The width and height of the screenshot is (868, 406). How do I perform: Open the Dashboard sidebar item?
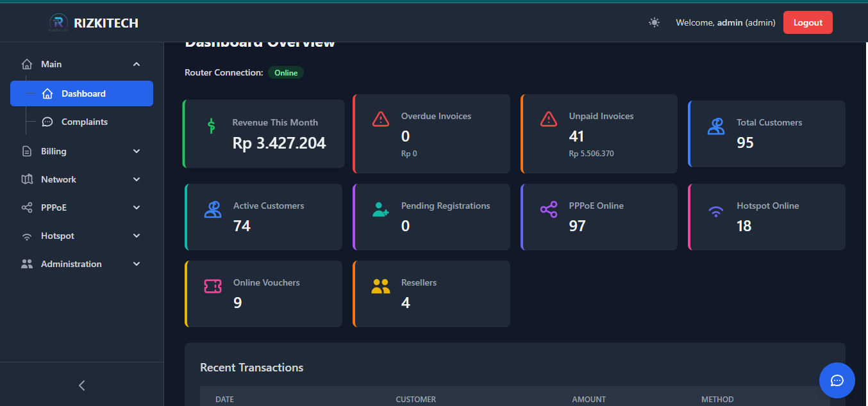pos(82,93)
